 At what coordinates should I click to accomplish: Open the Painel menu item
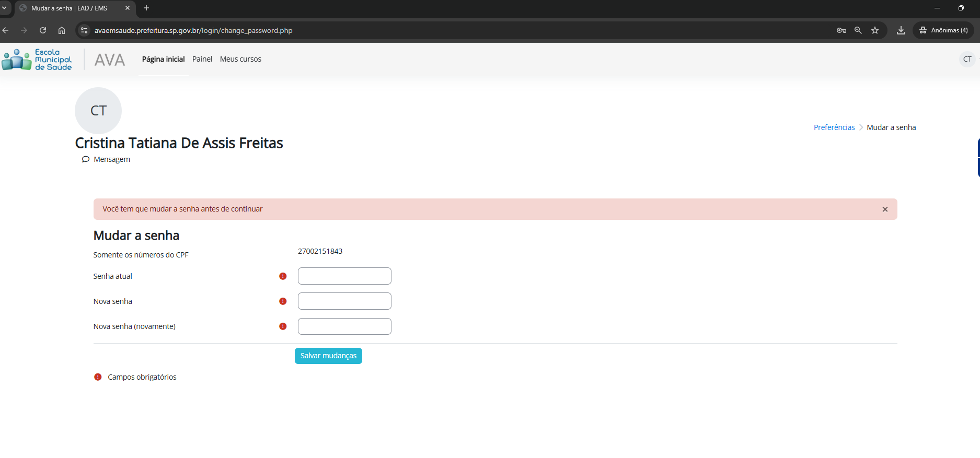202,59
